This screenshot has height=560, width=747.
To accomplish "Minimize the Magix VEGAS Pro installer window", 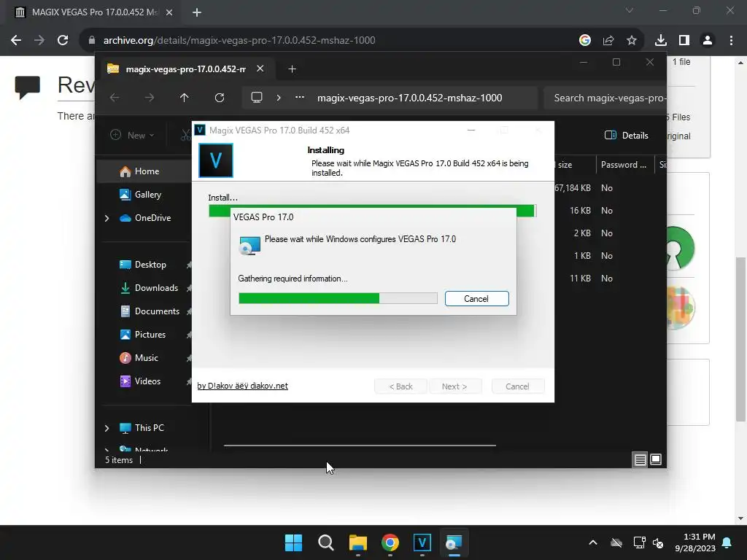I will (471, 130).
